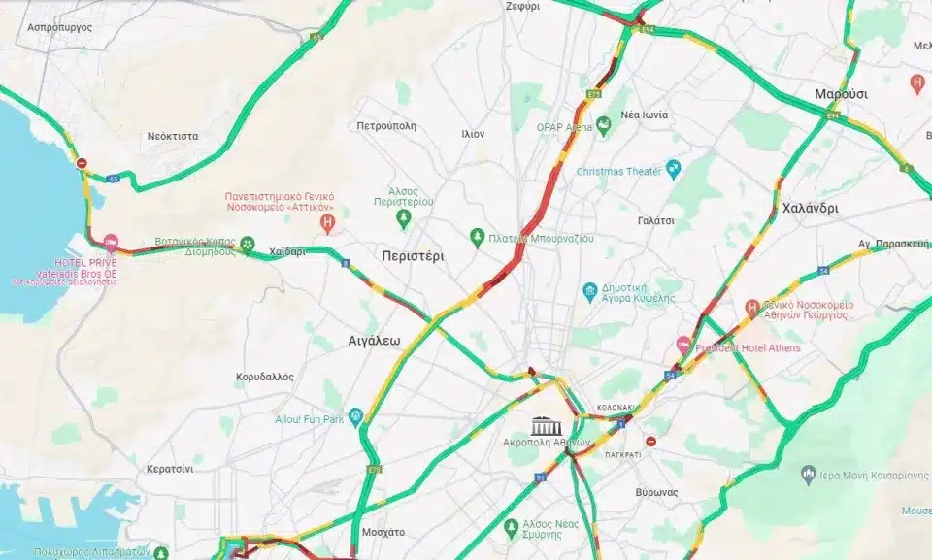This screenshot has height=560, width=932.
Task: Select the HOTEL PRIVE pink hotel marker
Action: click(x=111, y=243)
